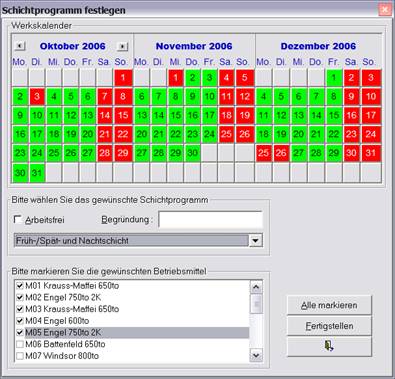Image resolution: width=395 pixels, height=379 pixels.
Task: Click M05 Engel 750to 2K row
Action: coord(132,332)
